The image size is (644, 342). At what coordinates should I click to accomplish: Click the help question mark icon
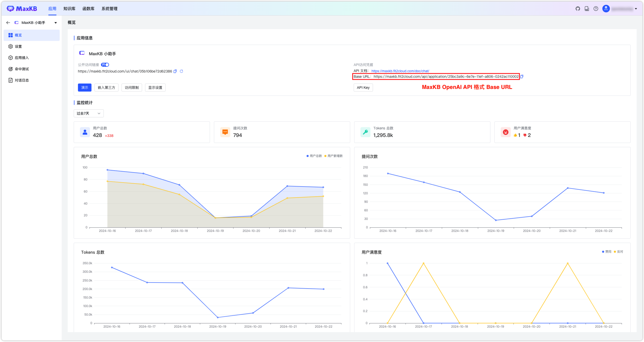coord(596,8)
